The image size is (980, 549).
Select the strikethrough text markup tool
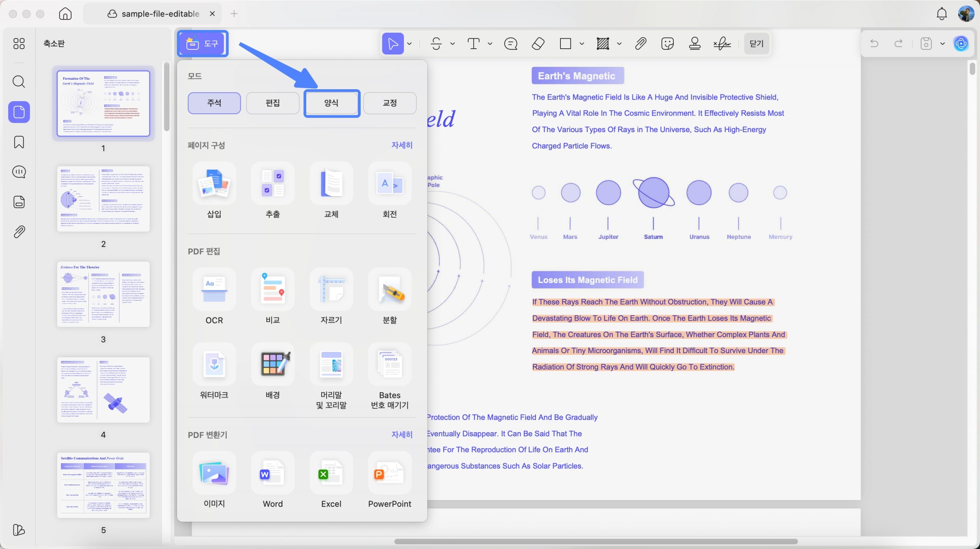(x=436, y=44)
